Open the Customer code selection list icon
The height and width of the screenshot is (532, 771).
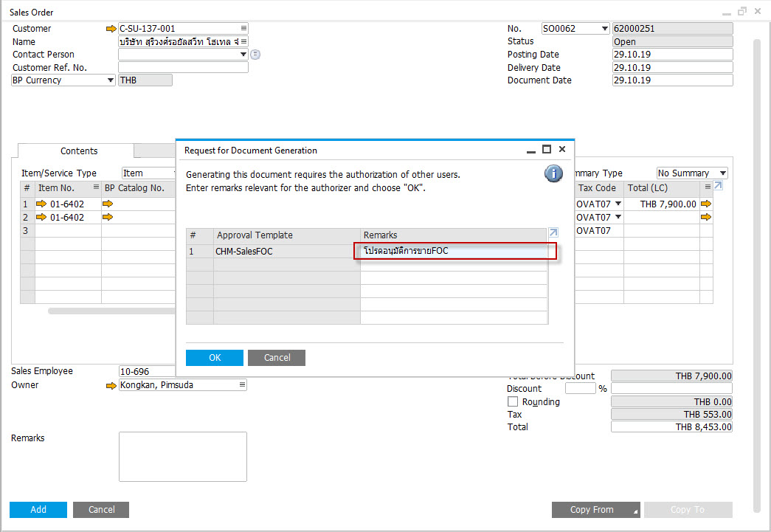point(243,29)
